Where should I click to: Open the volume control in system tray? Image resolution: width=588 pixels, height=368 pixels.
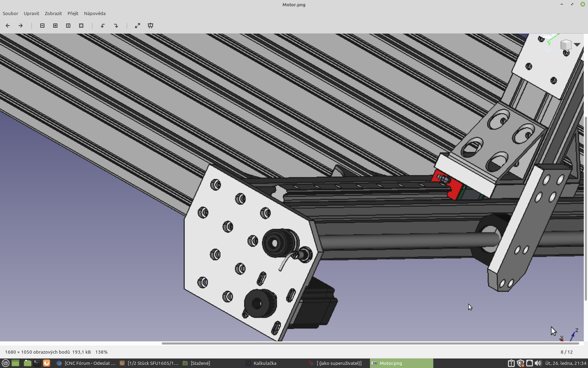[538, 363]
